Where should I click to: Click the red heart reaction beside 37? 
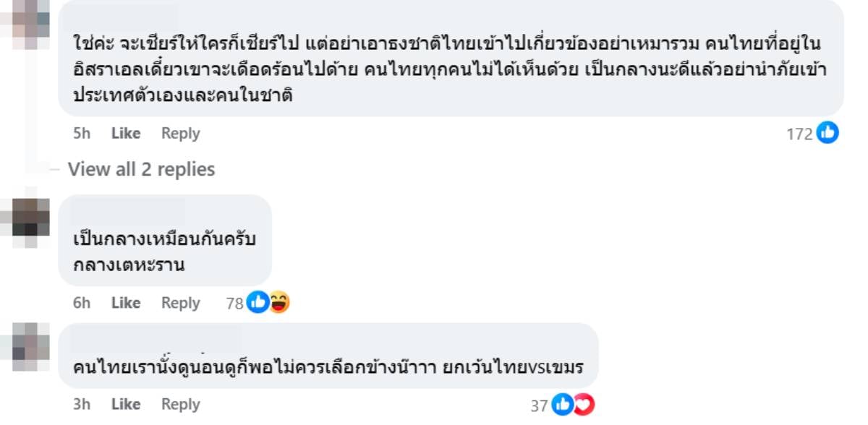[x=583, y=405]
